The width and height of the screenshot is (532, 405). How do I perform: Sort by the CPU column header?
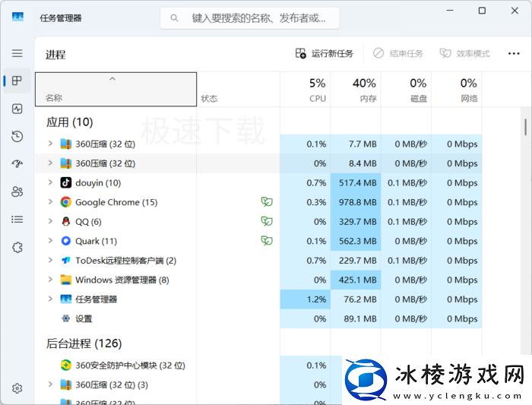pyautogui.click(x=305, y=89)
